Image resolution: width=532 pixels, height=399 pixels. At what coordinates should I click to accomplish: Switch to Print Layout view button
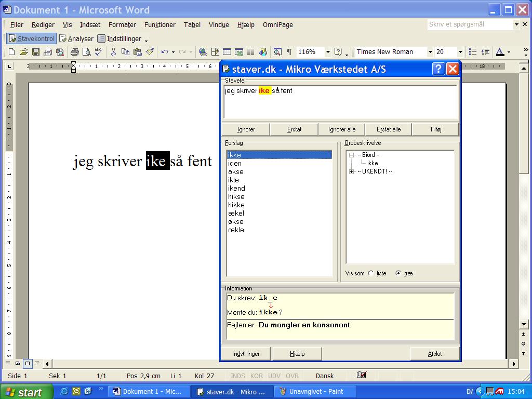pos(28,364)
